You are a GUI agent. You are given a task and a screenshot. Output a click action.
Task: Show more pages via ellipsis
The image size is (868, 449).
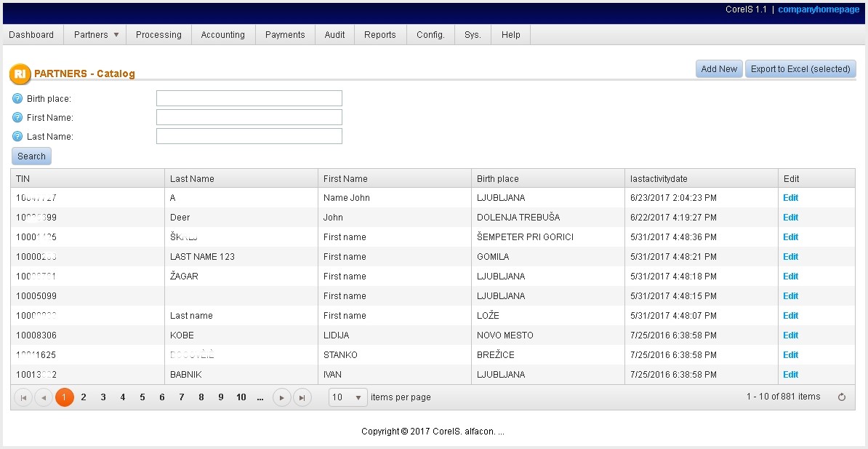260,397
